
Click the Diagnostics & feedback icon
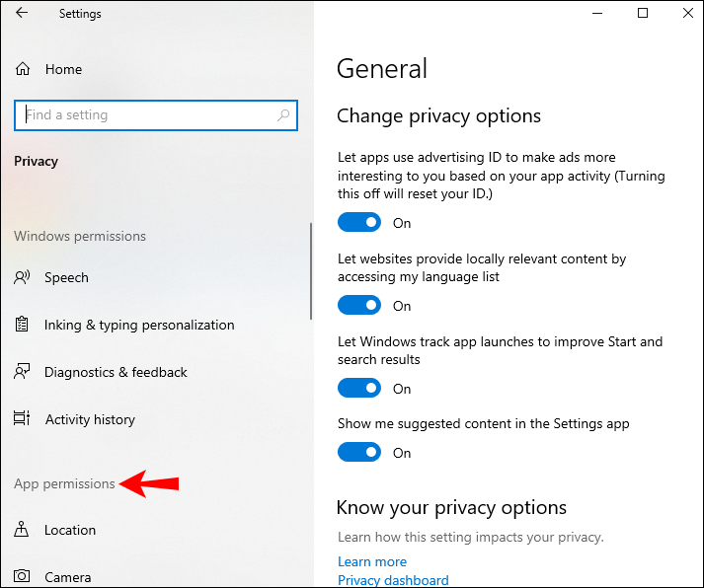(22, 373)
